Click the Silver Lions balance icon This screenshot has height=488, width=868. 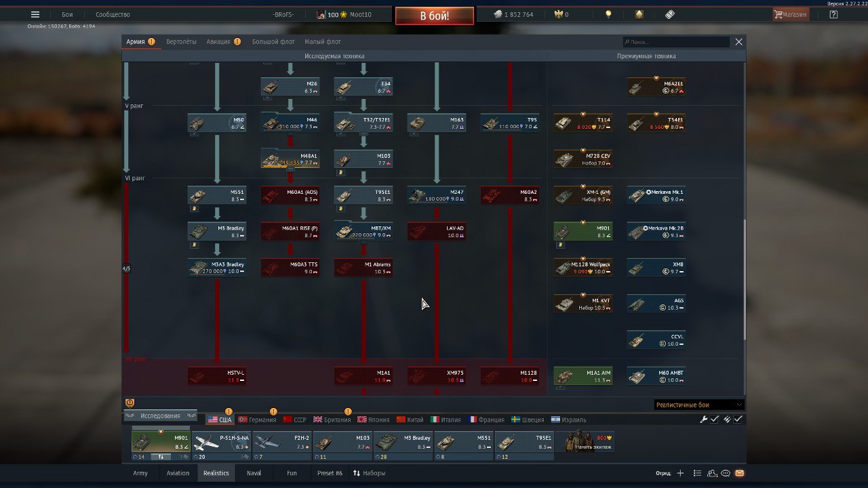[498, 14]
